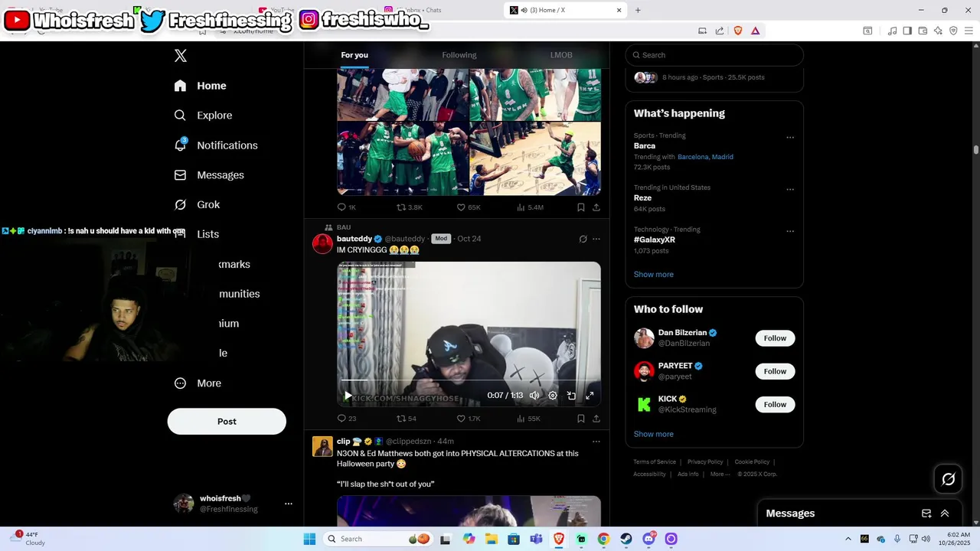Image resolution: width=980 pixels, height=551 pixels.
Task: Click the Brave Rewards triangle icon
Action: 755,31
